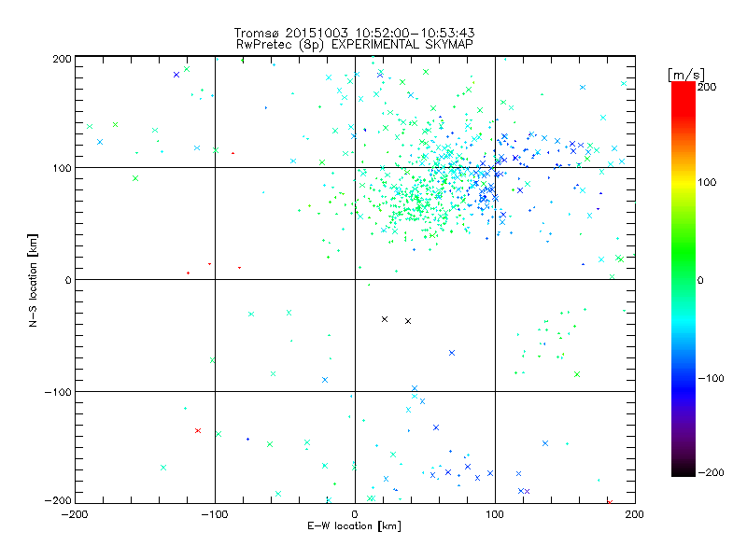This screenshot has height=560, width=747.
Task: Click the 'E-W location [km]' axis label
Action: [354, 525]
